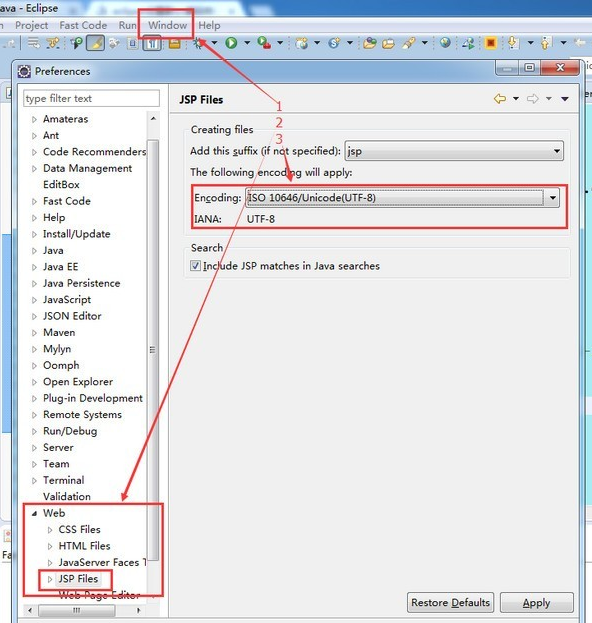592x623 pixels.
Task: Open the Run menu
Action: (x=127, y=25)
